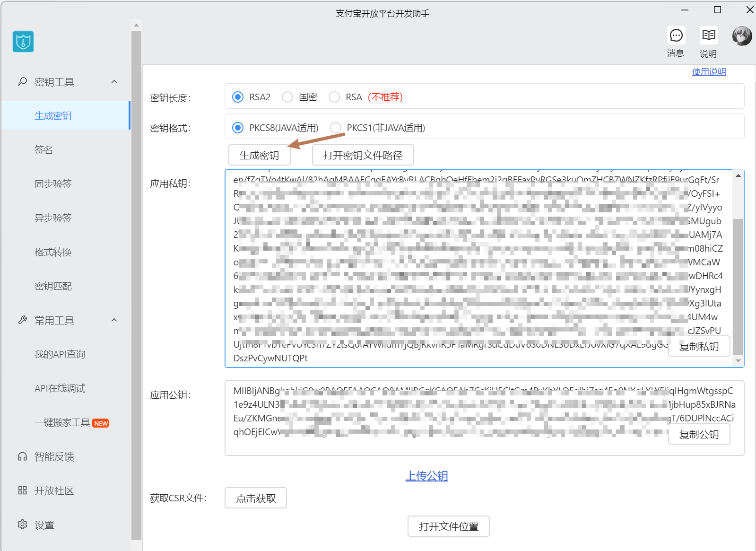
Task: Click the 生成密钥 button
Action: (259, 155)
